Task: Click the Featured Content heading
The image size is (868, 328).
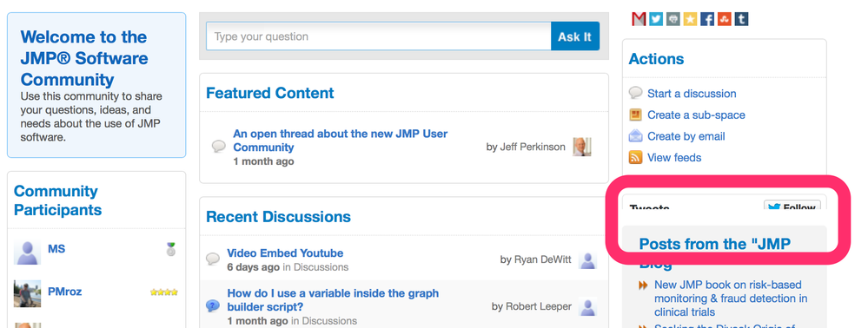Action: coord(270,93)
